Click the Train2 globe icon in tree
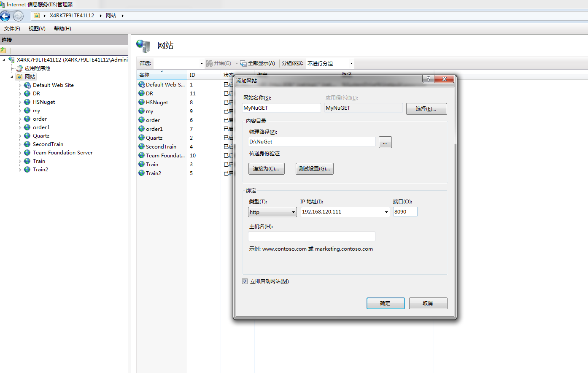Viewport: 588px width, 373px height. pyautogui.click(x=27, y=170)
